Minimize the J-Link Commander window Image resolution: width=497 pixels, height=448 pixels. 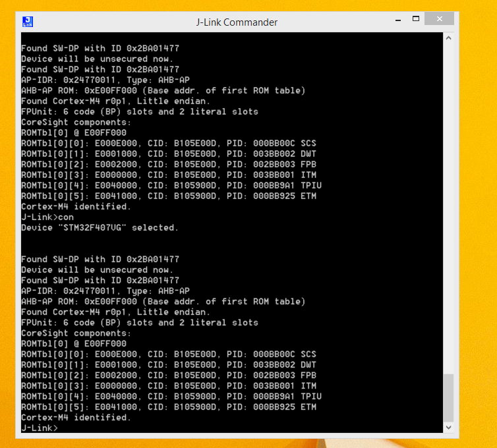[398, 20]
